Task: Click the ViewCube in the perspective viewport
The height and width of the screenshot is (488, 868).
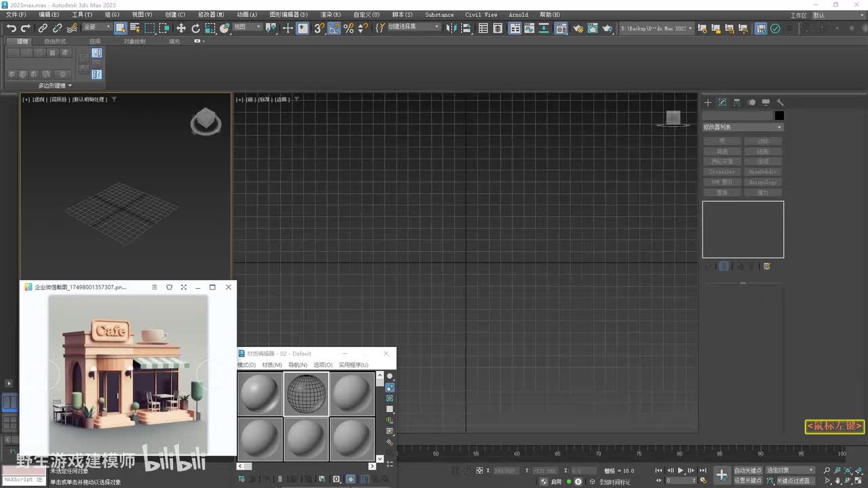Action: 205,121
